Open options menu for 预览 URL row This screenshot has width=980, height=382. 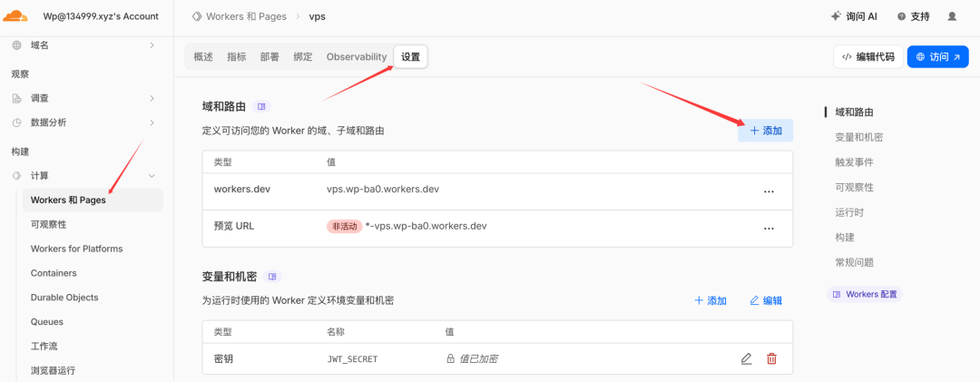(769, 228)
